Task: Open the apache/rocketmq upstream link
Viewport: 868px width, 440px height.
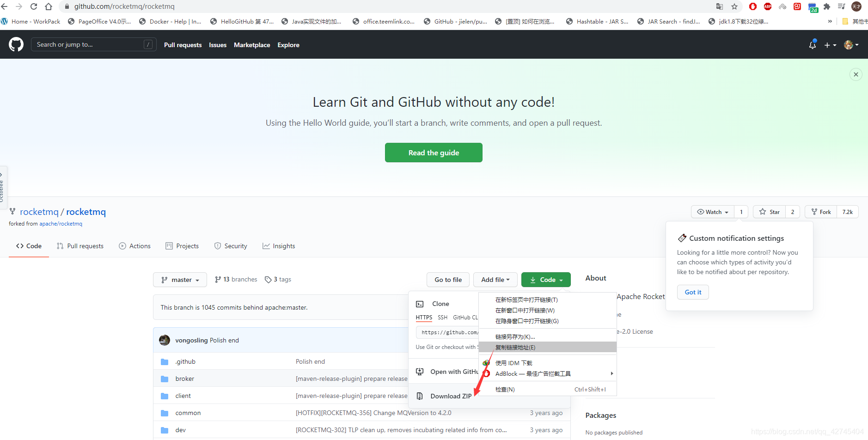Action: point(61,224)
